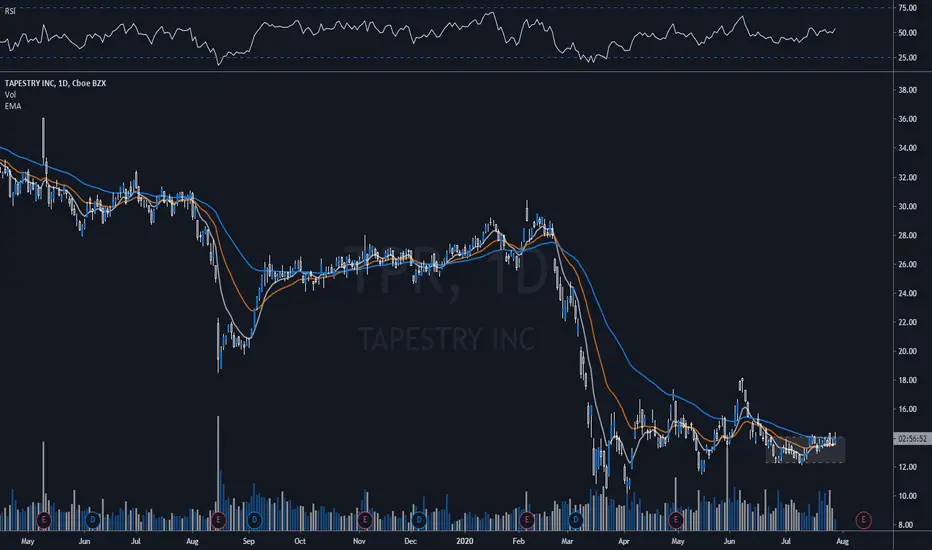Click the 30.00 price scale label
932x550 pixels.
click(907, 206)
